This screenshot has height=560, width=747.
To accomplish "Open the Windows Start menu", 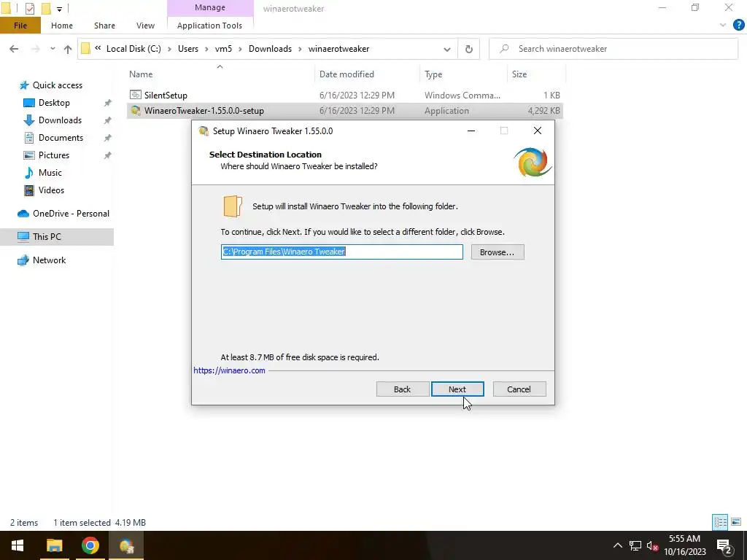I will [18, 545].
